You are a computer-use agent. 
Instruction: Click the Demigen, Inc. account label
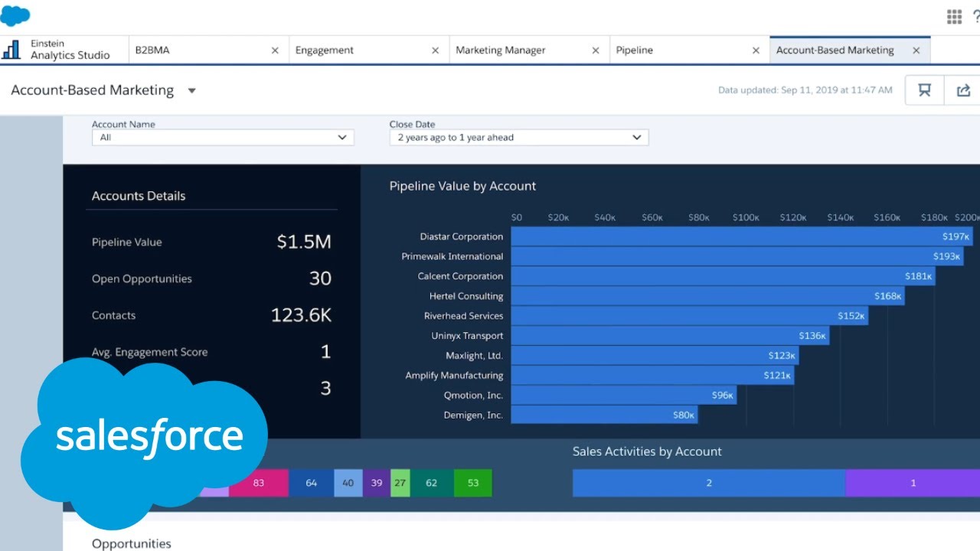pyautogui.click(x=473, y=416)
